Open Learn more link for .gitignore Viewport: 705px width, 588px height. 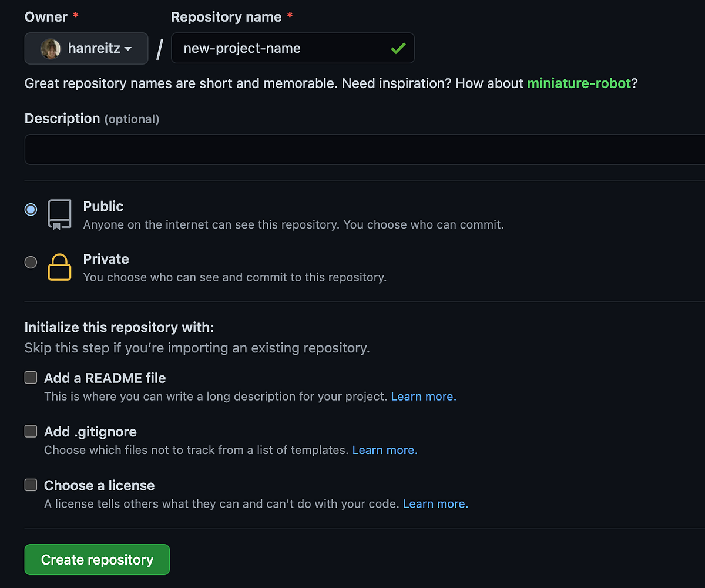pos(384,450)
